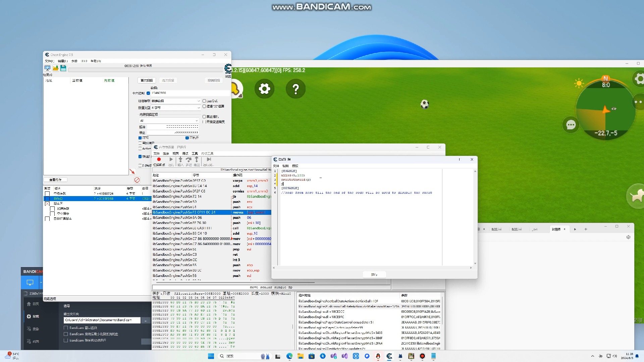Screen dimensions: 644x362
Task: Click the First Scan button
Action: pos(147,80)
